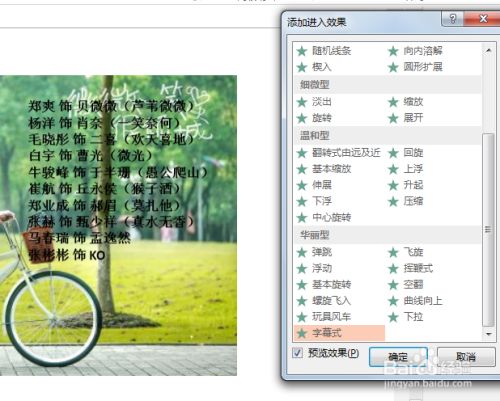This screenshot has width=500, height=401.
Task: Apply the 挥鞭式 effect
Action: click(x=411, y=268)
